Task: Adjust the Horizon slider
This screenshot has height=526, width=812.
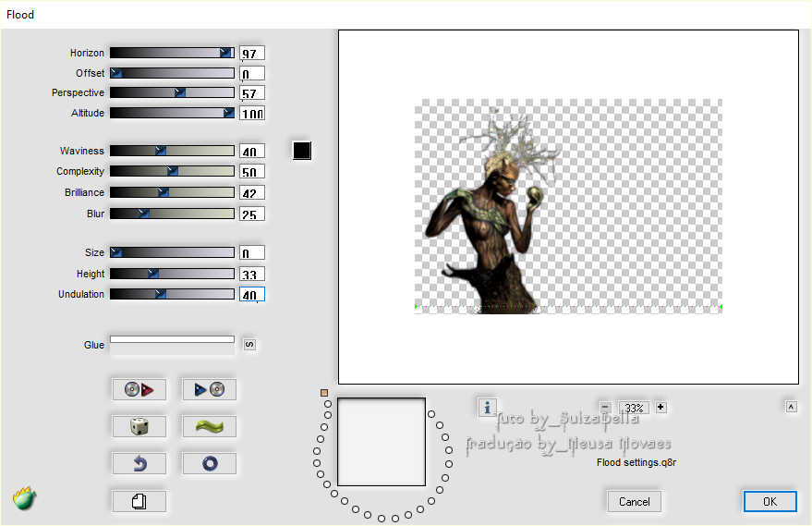Action: click(172, 53)
